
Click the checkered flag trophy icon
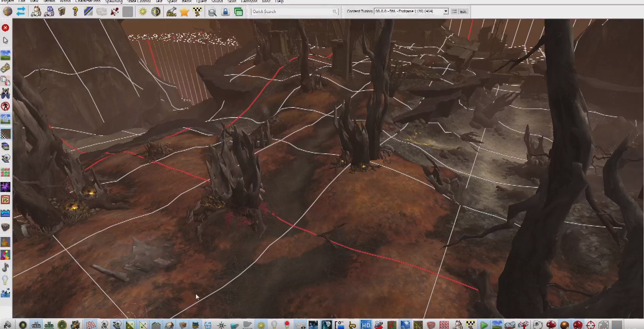click(x=197, y=11)
